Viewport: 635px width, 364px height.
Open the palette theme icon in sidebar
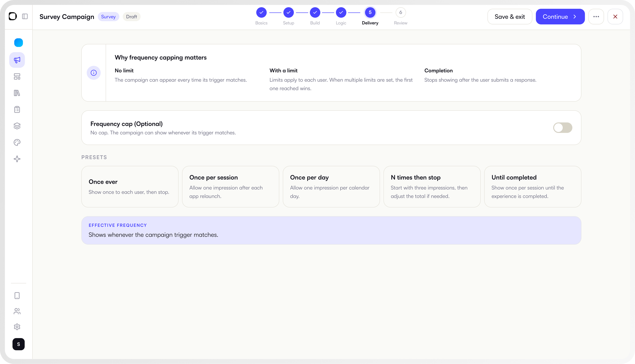coord(17,143)
